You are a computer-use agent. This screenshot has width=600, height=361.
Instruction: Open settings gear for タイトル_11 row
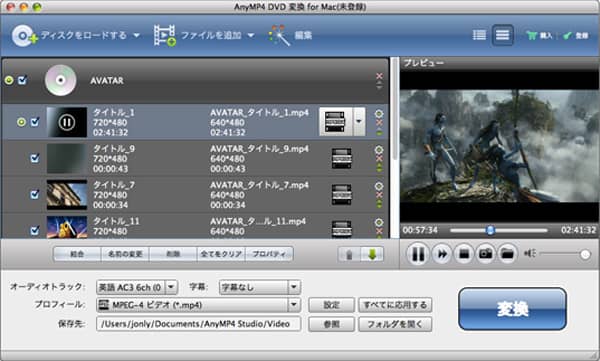pos(379,222)
